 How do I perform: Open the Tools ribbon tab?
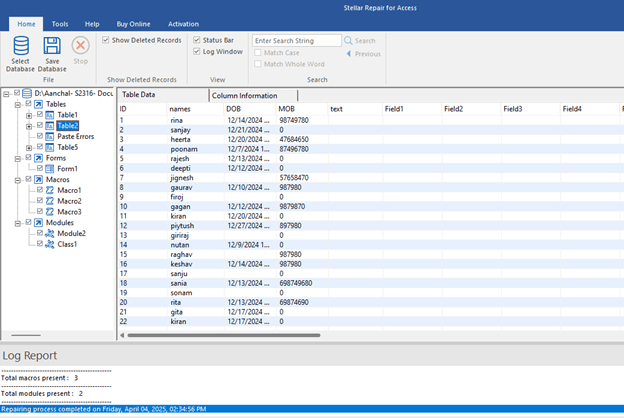pos(60,22)
